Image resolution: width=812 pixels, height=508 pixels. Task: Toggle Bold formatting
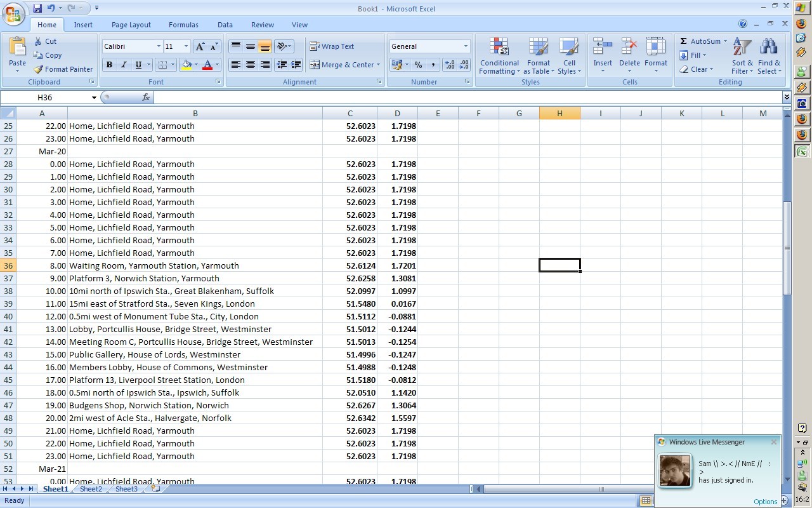109,65
